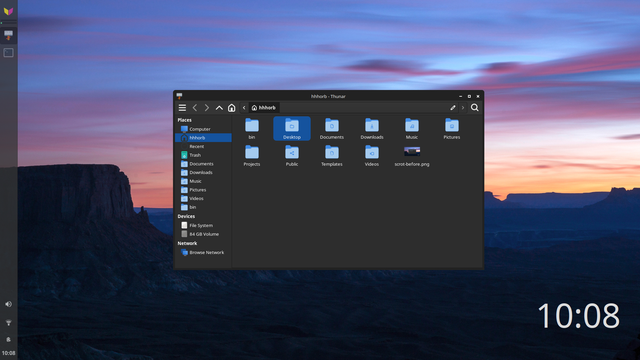Open the volume control in the panel
The height and width of the screenshot is (360, 640).
tap(8, 304)
